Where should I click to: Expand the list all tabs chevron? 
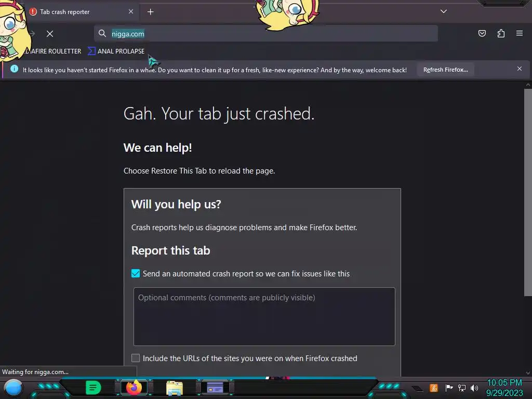444,11
